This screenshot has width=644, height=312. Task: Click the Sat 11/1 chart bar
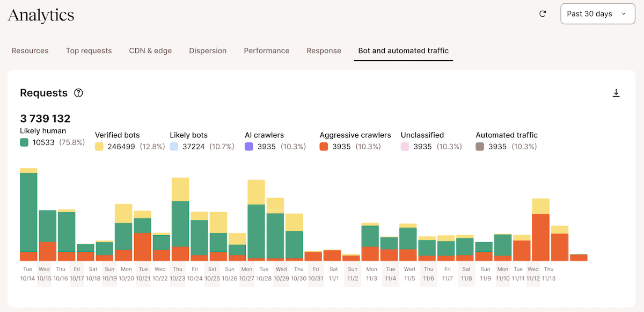(332, 256)
